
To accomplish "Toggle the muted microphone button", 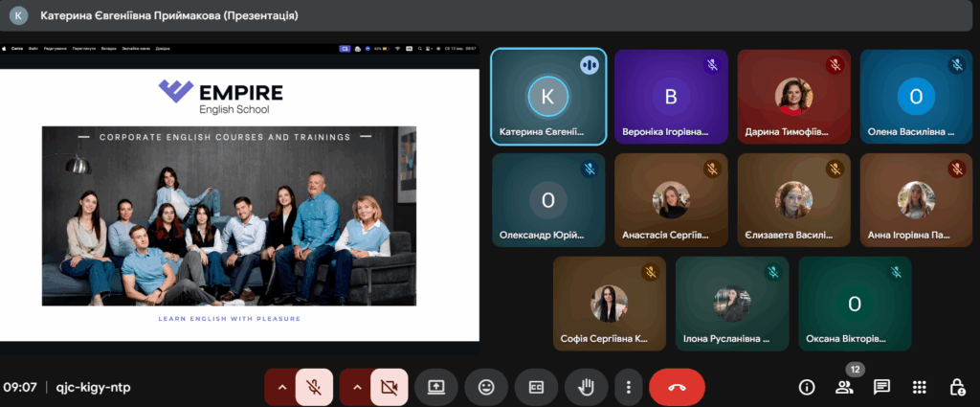I will 314,387.
